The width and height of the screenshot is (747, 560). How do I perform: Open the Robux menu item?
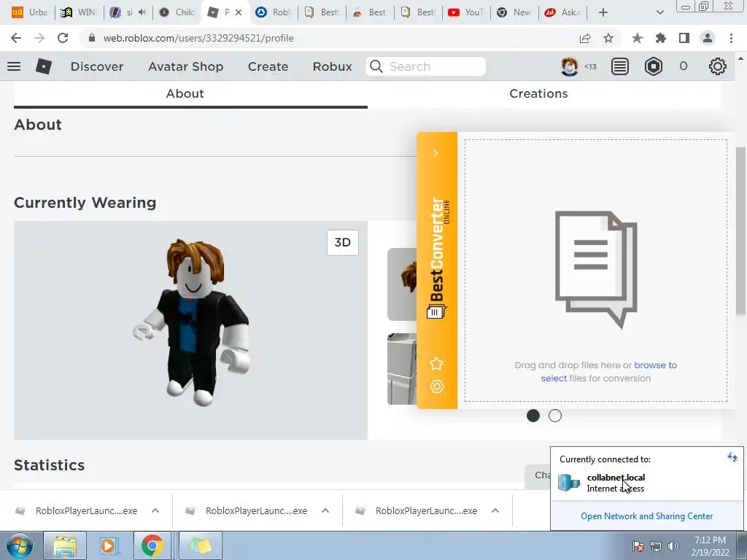tap(332, 66)
